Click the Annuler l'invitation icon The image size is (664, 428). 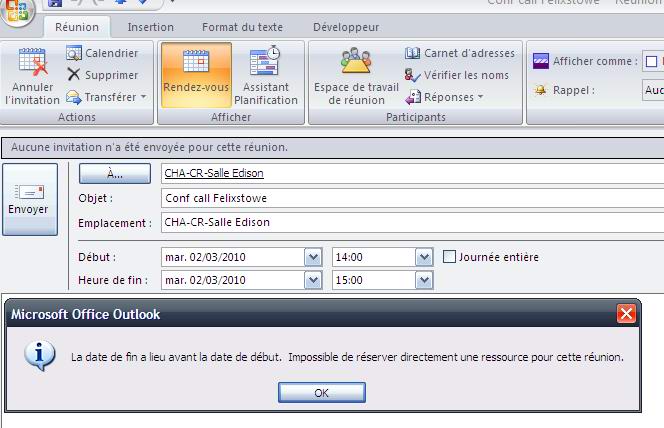pos(32,65)
